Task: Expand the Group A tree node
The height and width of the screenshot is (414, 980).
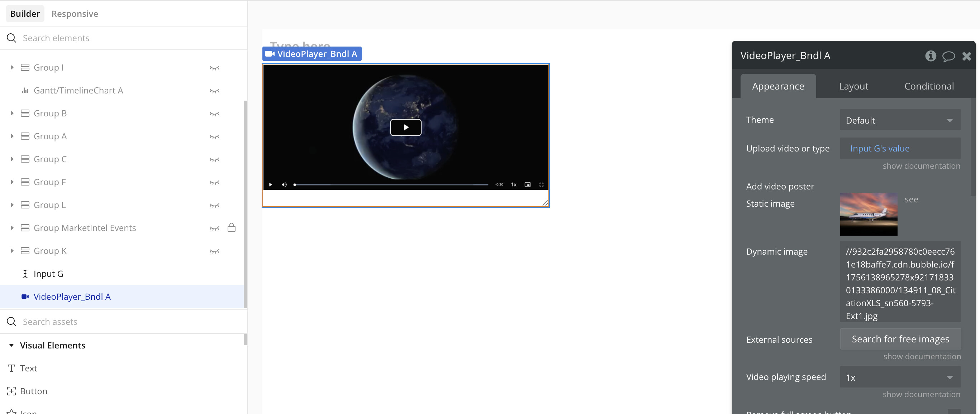Action: 12,136
